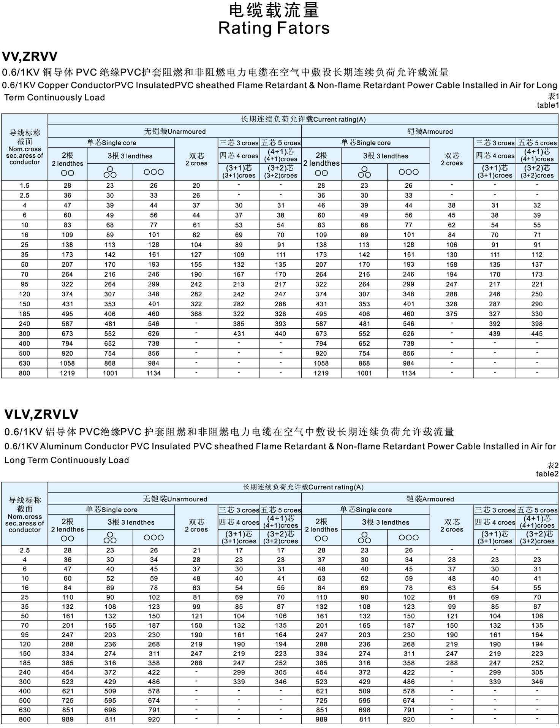Click the two-circle icon under table1 Armoured
Image resolution: width=560 pixels, height=728 pixels.
click(x=321, y=173)
